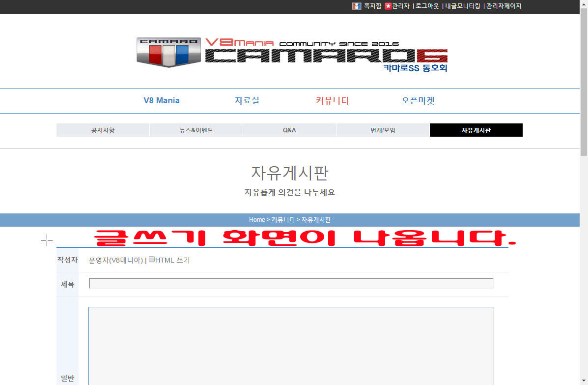Switch to the 번개/모임 tab
This screenshot has height=385, width=588.
383,130
